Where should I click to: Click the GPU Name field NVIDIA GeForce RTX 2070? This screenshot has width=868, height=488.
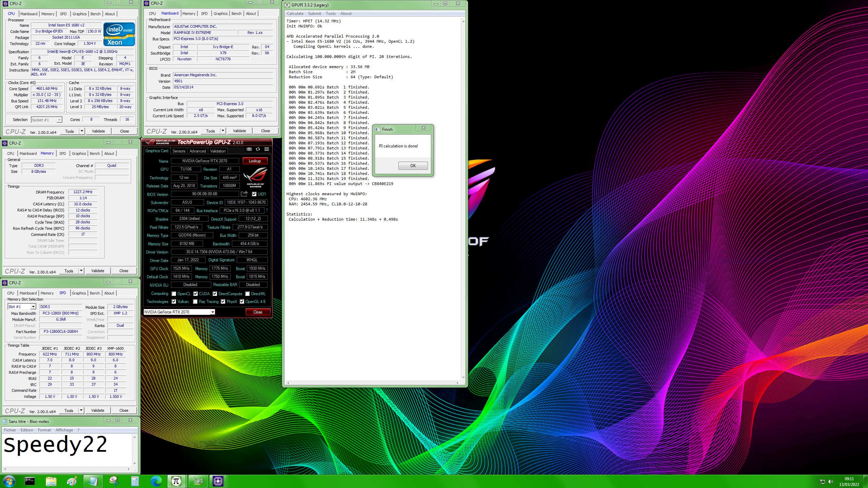[x=205, y=161]
